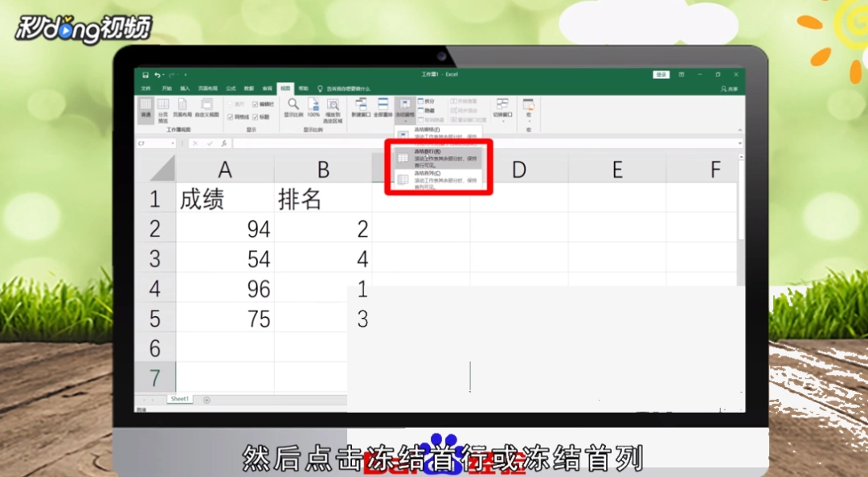Click cell A2 with value 94
The height and width of the screenshot is (477, 868).
tap(225, 228)
